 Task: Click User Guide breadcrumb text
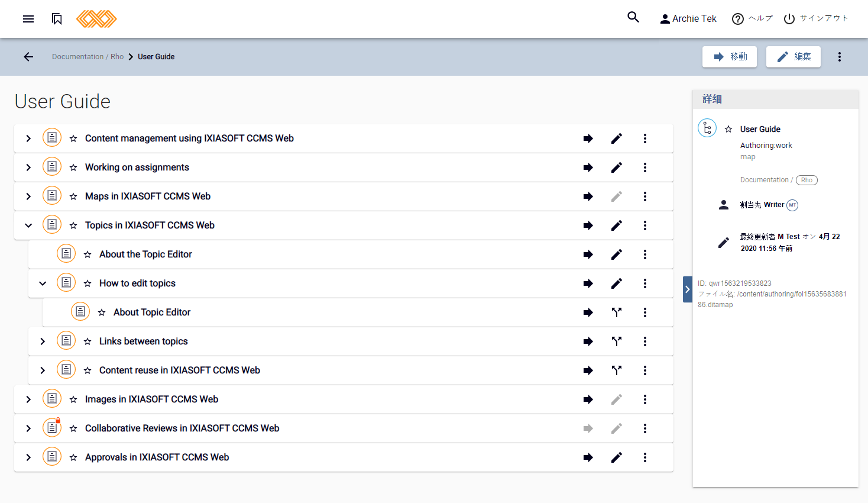156,57
